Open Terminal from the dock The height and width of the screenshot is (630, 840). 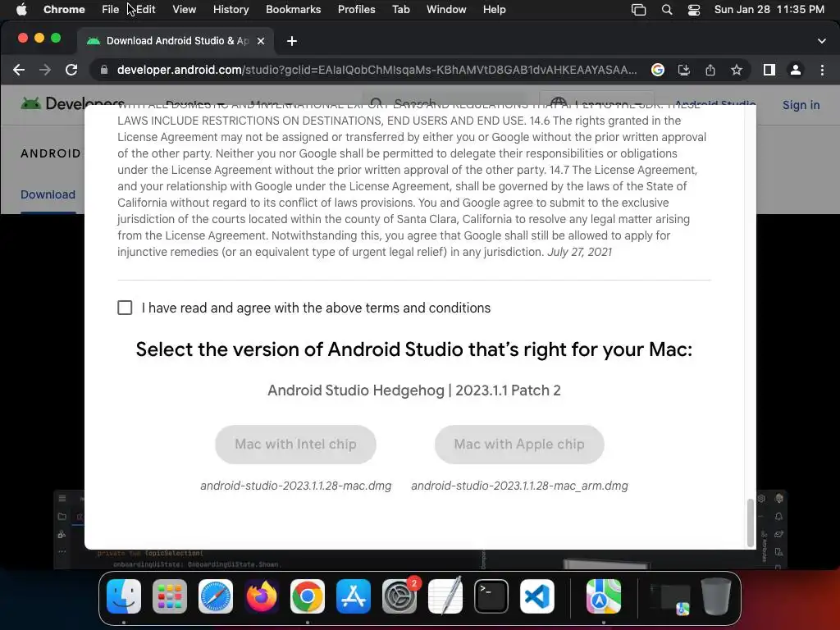[x=491, y=596]
